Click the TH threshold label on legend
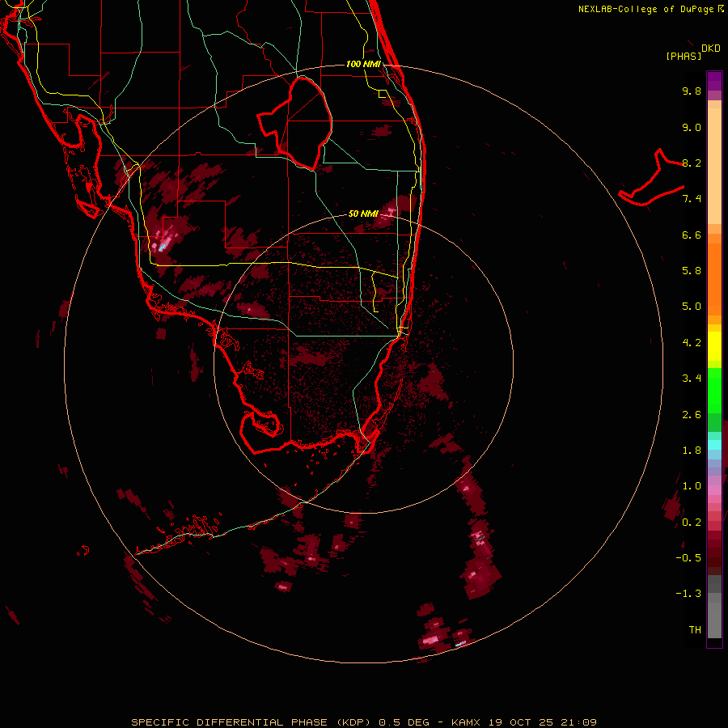This screenshot has height=728, width=728. (x=695, y=630)
